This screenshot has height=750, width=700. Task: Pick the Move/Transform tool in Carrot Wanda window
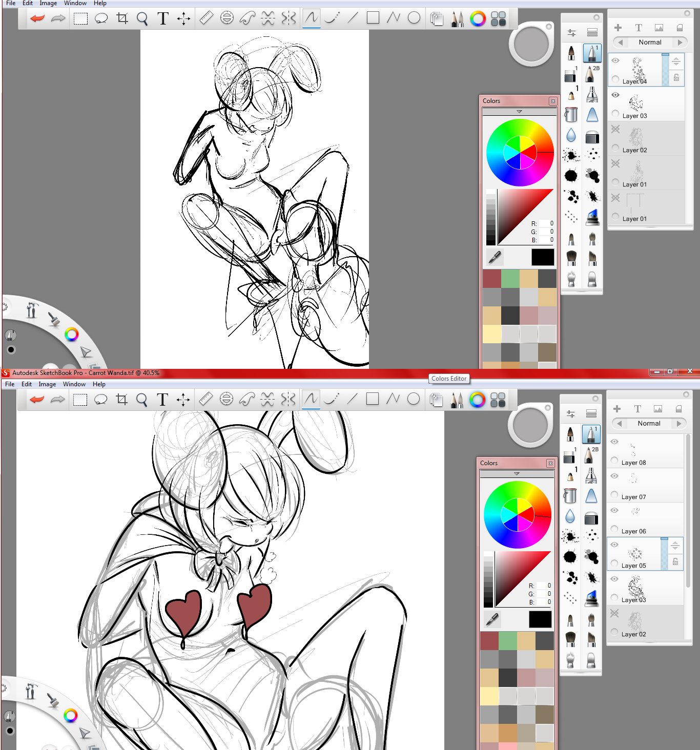[183, 400]
